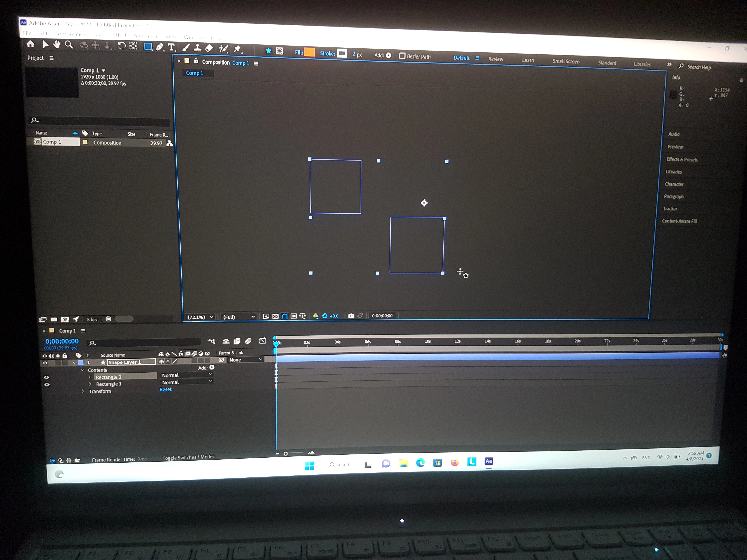Click the Reset transform link
Image resolution: width=747 pixels, height=560 pixels.
(x=165, y=389)
